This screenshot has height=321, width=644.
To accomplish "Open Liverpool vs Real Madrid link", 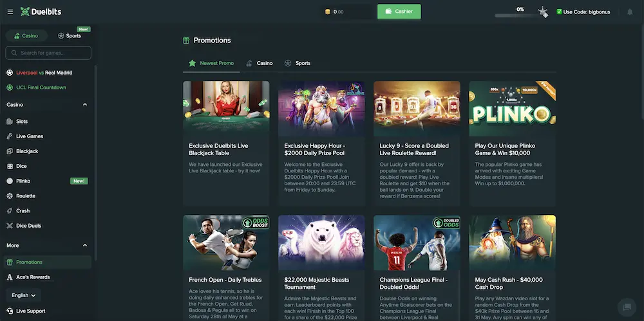I will click(44, 73).
